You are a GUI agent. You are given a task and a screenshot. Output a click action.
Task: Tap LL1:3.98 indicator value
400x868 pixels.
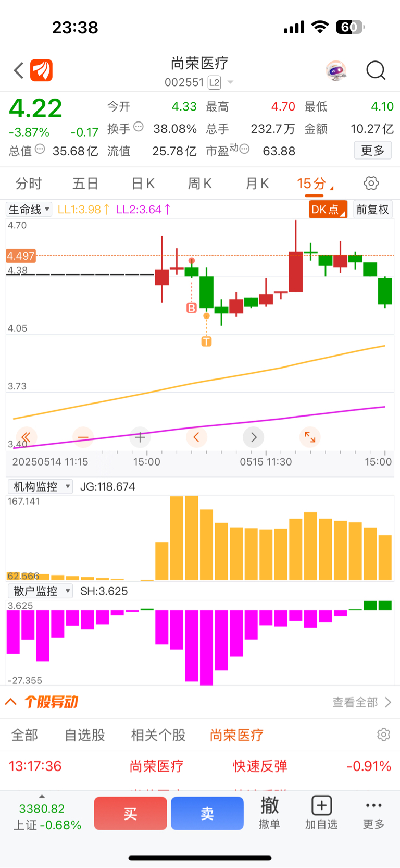click(83, 210)
